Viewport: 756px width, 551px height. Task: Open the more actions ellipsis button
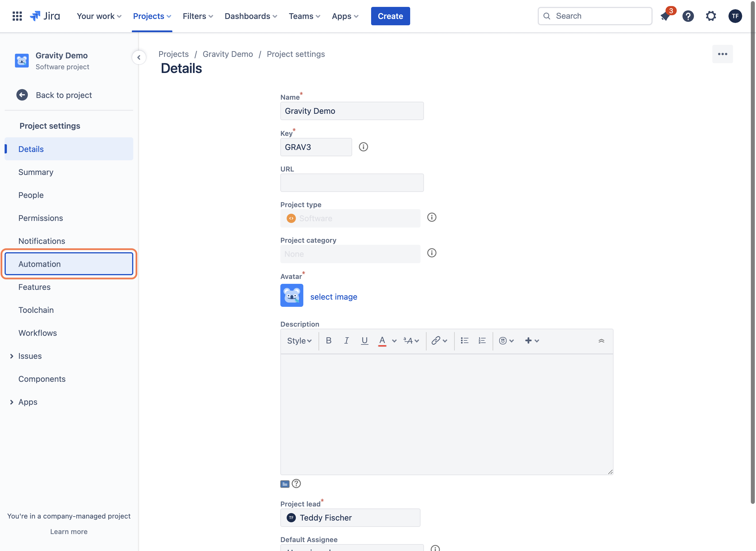[x=722, y=54]
